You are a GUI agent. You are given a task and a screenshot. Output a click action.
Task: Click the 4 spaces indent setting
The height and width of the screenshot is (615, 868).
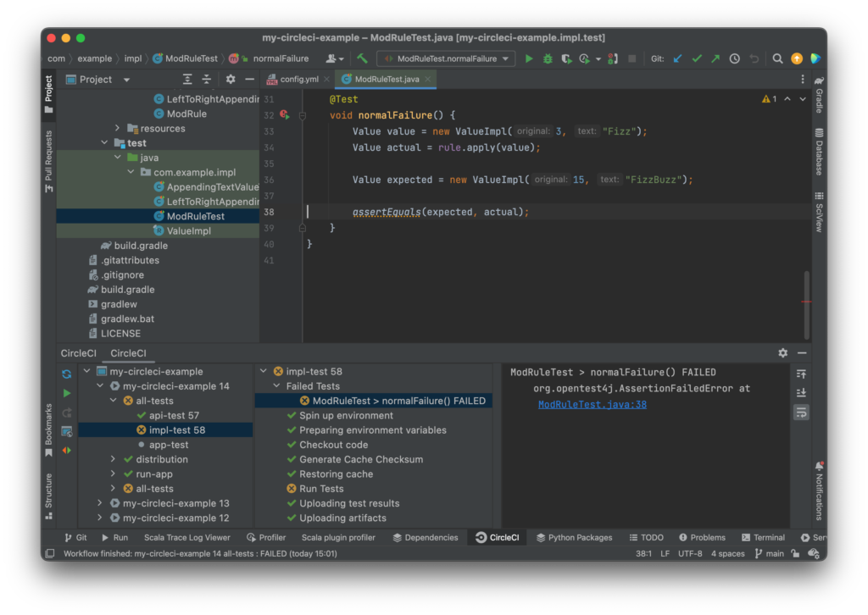coord(728,554)
